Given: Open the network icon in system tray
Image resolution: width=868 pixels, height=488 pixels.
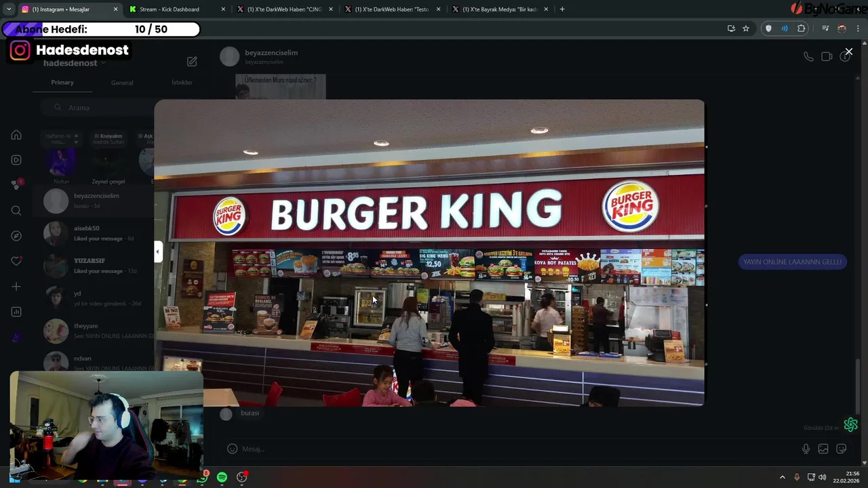Looking at the screenshot, I should click(811, 477).
